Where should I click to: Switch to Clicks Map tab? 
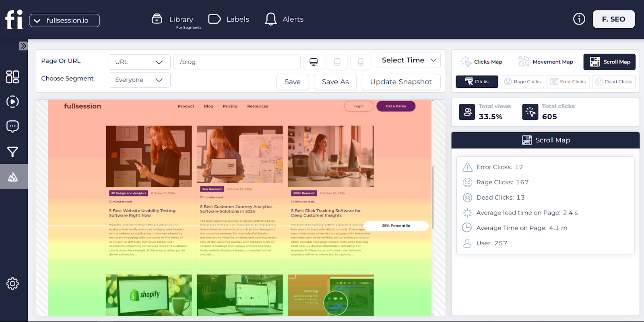point(481,62)
